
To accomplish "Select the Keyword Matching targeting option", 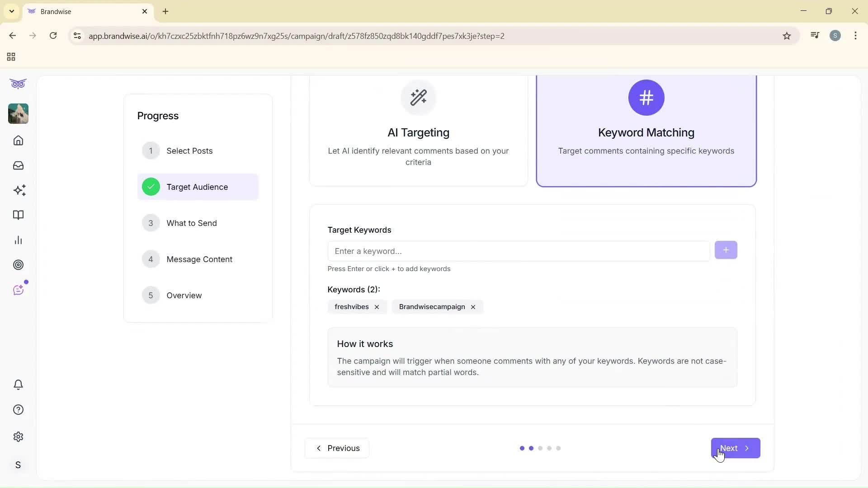I will pos(646,131).
